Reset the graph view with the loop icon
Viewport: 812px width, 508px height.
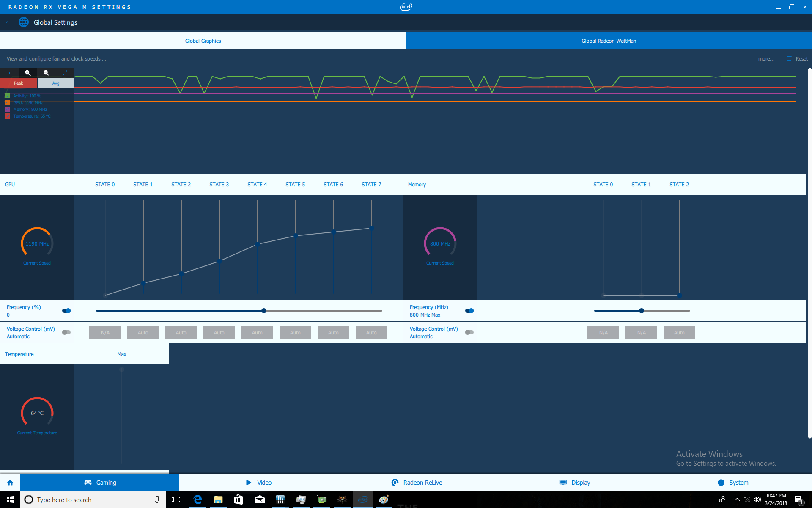[x=65, y=73]
